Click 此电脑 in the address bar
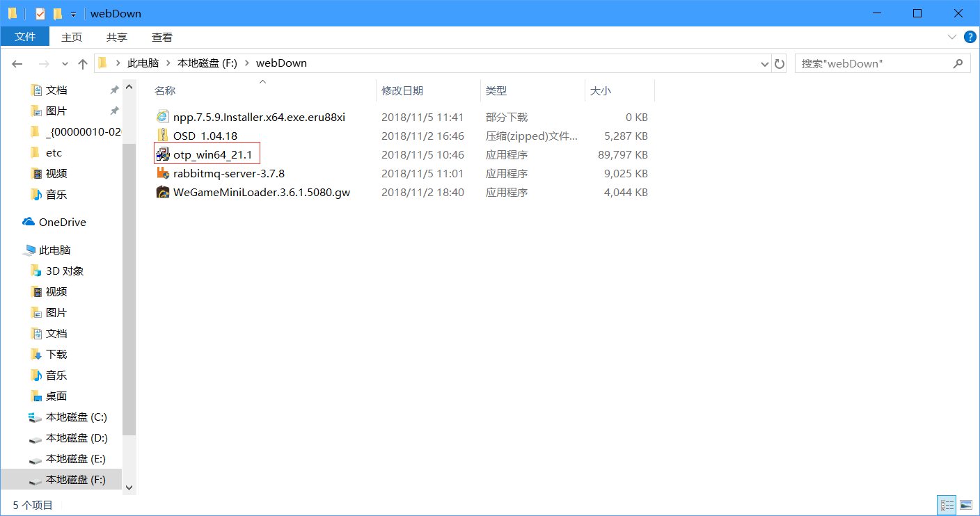The width and height of the screenshot is (980, 516). click(x=143, y=63)
